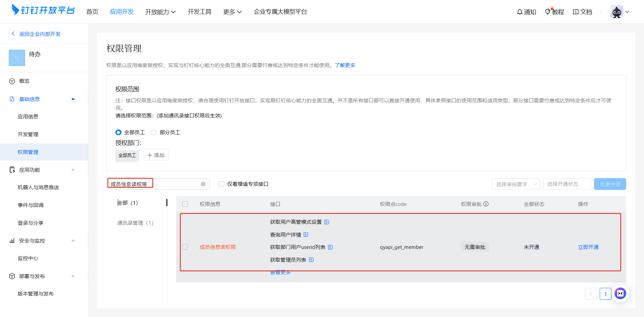Go to 开发工具 in the top navigation

tap(199, 12)
